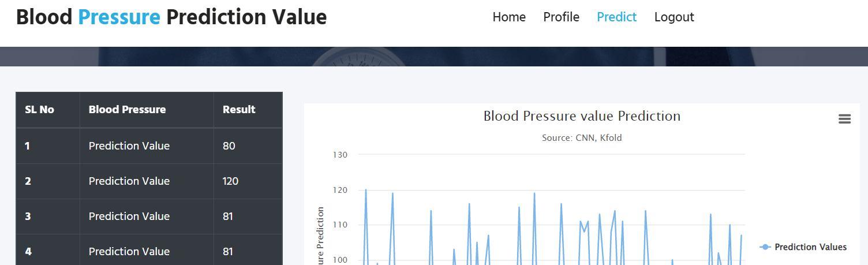Open the Profile page
The width and height of the screenshot is (868, 265).
[x=561, y=17]
